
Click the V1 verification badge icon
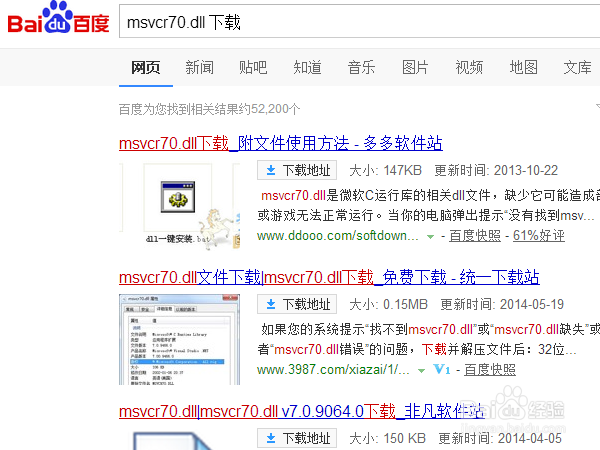[x=442, y=370]
